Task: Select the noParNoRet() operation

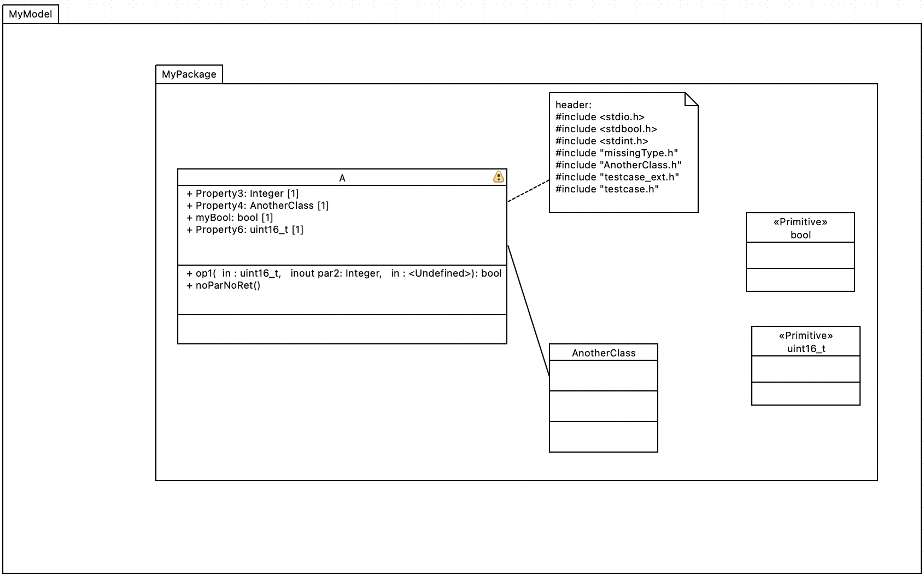Action: coord(224,285)
